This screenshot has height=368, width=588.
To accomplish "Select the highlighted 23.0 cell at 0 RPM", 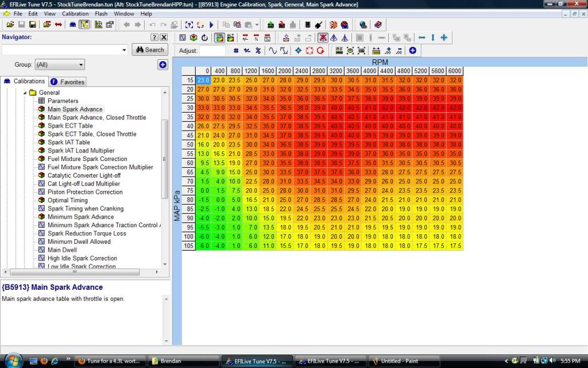I will coord(203,80).
